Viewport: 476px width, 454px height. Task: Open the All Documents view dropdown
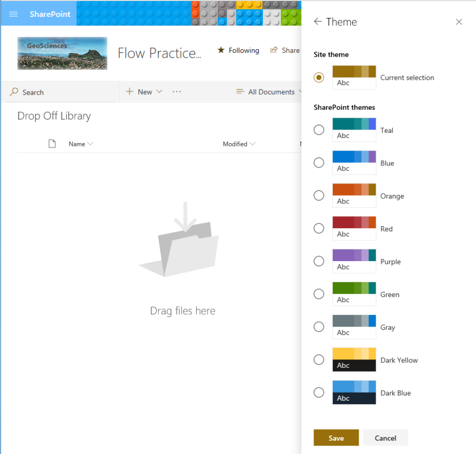[300, 91]
